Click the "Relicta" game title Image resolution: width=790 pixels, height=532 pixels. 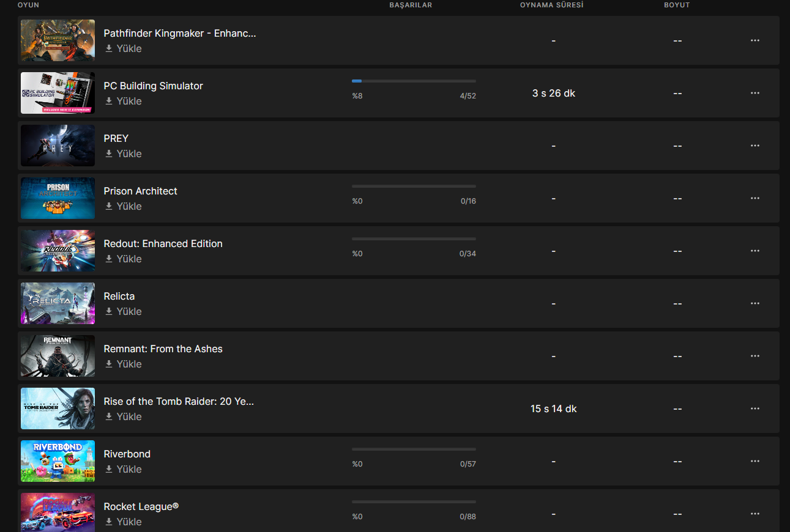pos(119,296)
